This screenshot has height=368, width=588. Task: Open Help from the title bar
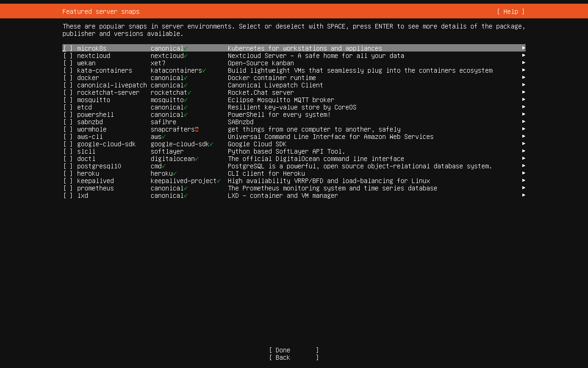tap(510, 11)
